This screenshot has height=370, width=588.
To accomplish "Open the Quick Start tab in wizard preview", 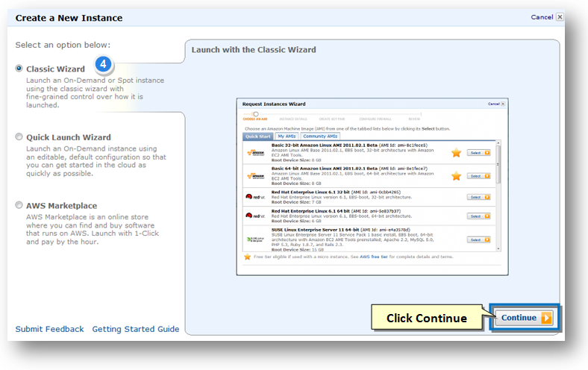I will 258,137.
